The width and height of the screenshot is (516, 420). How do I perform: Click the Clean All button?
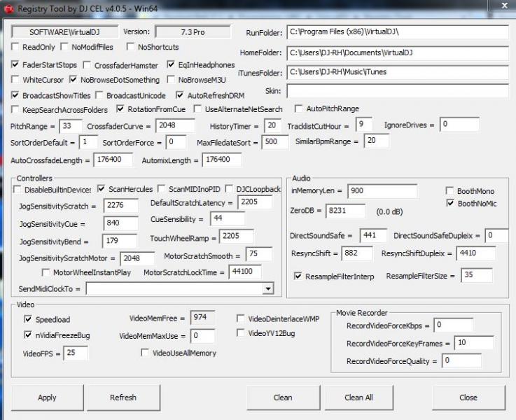(x=359, y=398)
